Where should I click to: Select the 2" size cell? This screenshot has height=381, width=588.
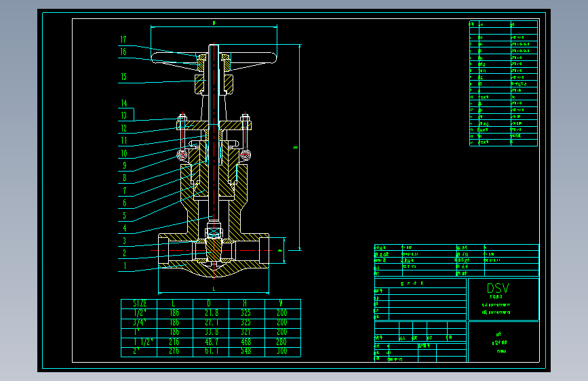pos(136,351)
